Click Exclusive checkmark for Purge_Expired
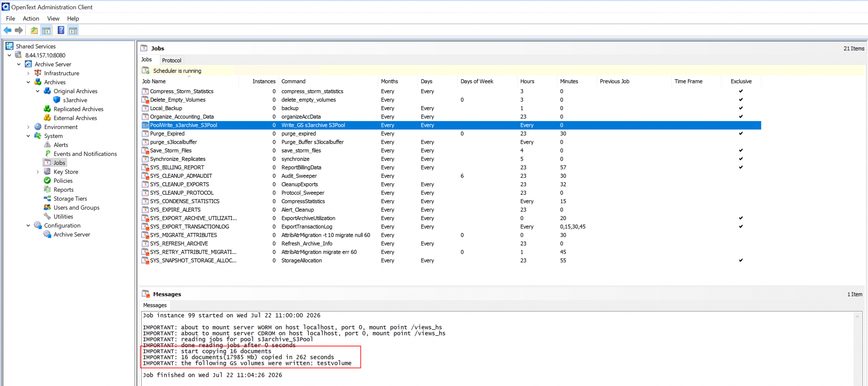The height and width of the screenshot is (386, 868). tap(741, 133)
